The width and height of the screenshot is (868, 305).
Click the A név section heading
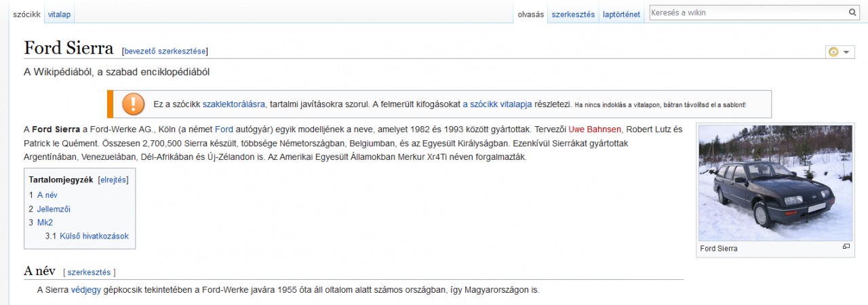click(x=39, y=271)
